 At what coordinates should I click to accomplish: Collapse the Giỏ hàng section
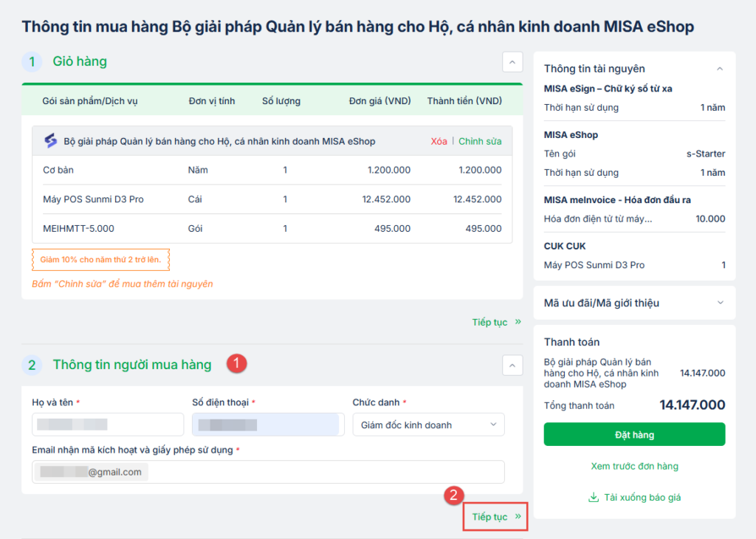[512, 62]
